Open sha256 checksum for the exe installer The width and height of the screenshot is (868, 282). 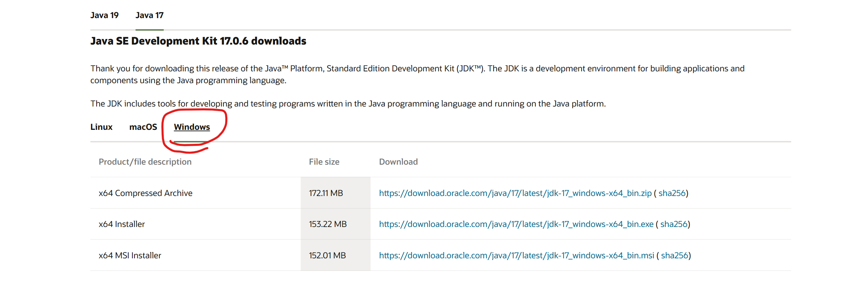coord(674,224)
